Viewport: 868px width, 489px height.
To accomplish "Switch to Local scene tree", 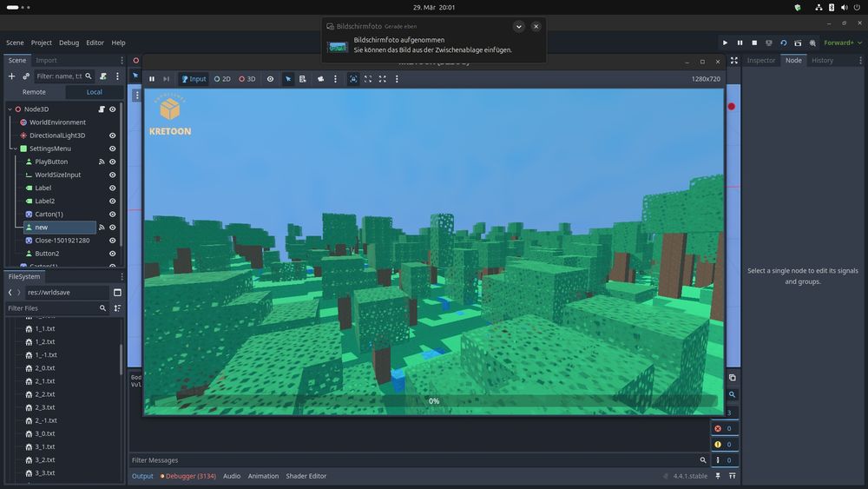I will (x=94, y=92).
